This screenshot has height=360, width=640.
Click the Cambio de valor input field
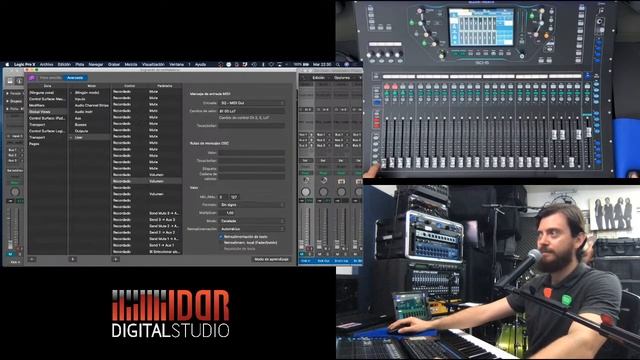pos(251,111)
